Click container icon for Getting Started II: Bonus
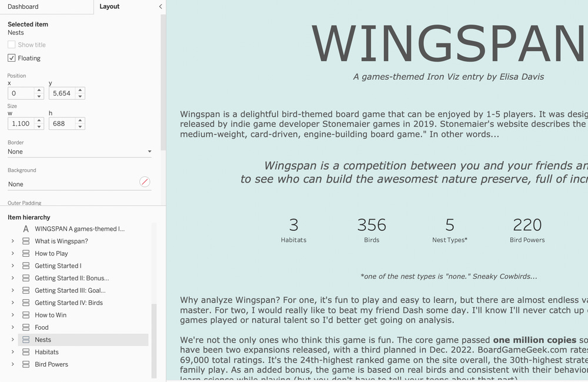 pyautogui.click(x=26, y=278)
